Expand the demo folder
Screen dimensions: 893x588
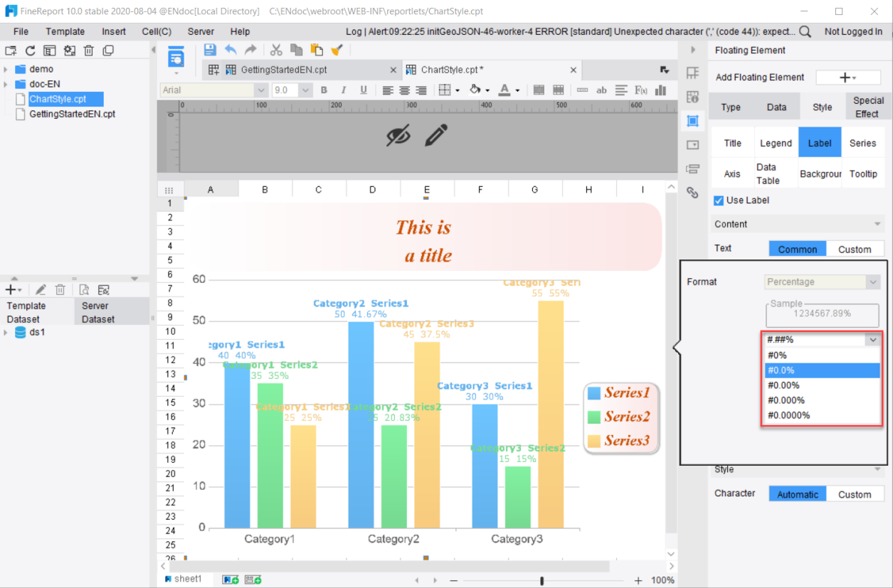(6, 69)
